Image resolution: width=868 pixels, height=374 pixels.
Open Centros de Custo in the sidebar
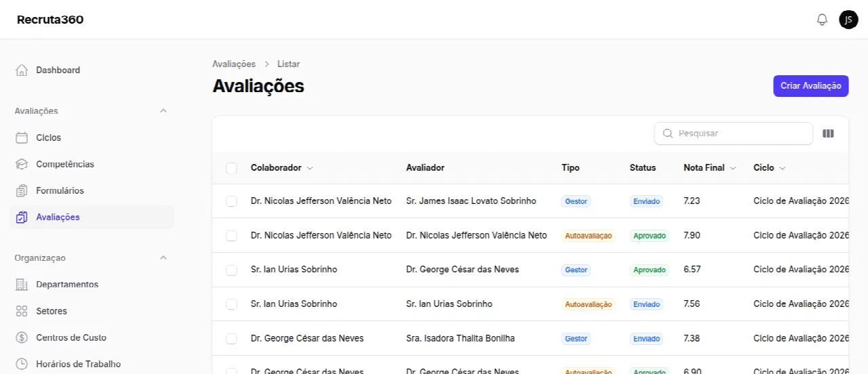(92, 337)
